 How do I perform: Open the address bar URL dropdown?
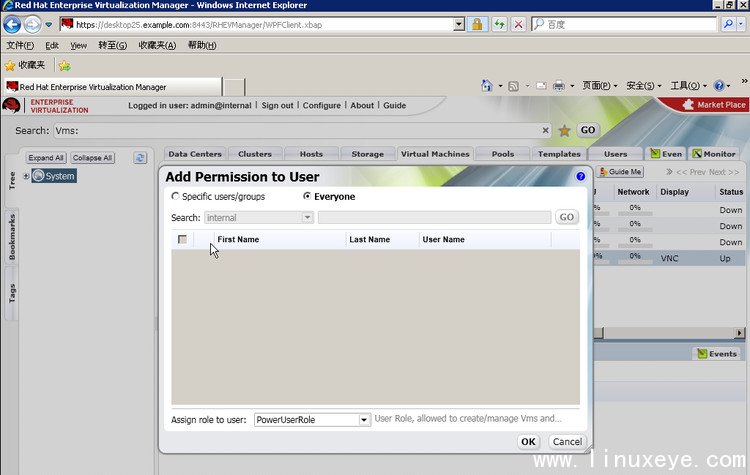point(459,24)
